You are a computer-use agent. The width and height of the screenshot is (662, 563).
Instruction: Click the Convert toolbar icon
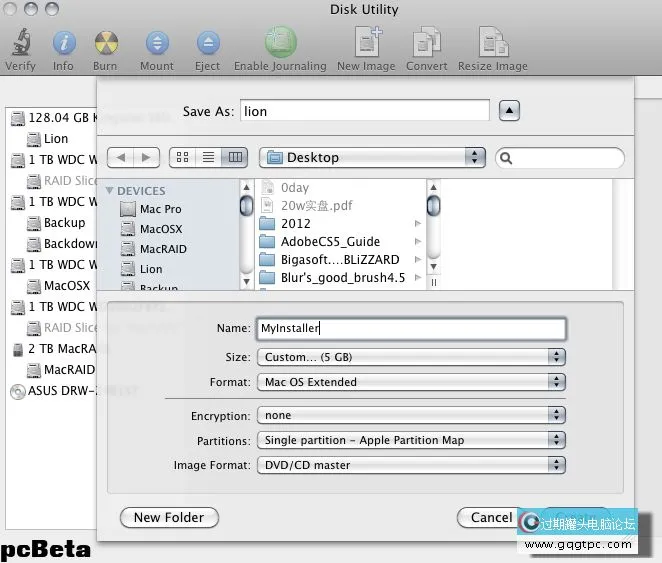point(427,44)
